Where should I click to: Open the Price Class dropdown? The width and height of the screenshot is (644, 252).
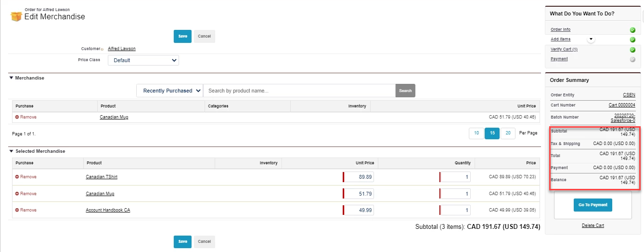click(143, 60)
